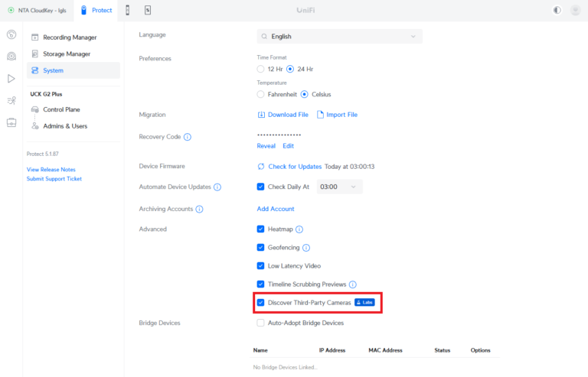Click the System server icon

click(35, 70)
